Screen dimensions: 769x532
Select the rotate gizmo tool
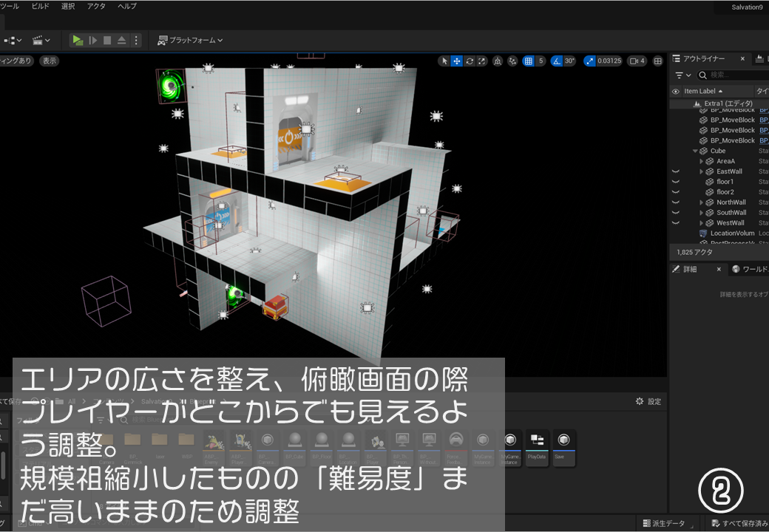(469, 61)
